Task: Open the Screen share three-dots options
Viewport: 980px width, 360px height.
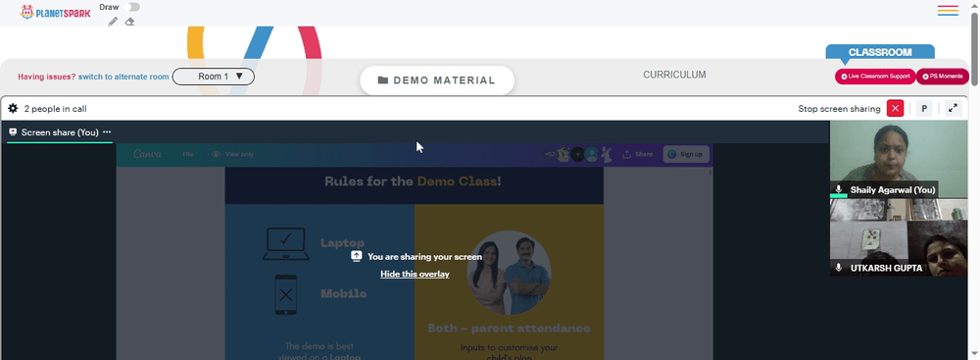Action: click(107, 132)
